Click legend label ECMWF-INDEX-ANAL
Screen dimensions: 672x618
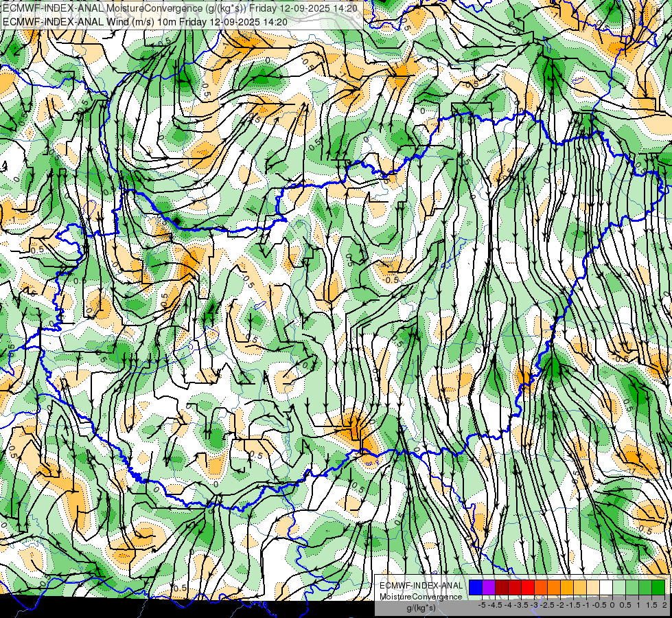[421, 586]
